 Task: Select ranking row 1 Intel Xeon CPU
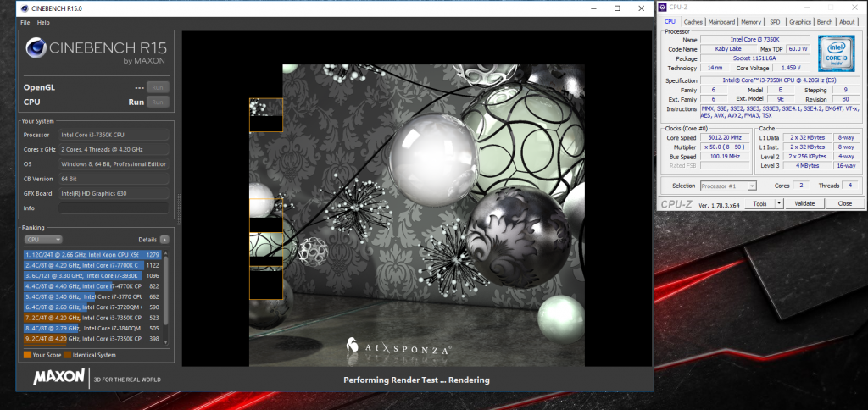click(x=92, y=254)
